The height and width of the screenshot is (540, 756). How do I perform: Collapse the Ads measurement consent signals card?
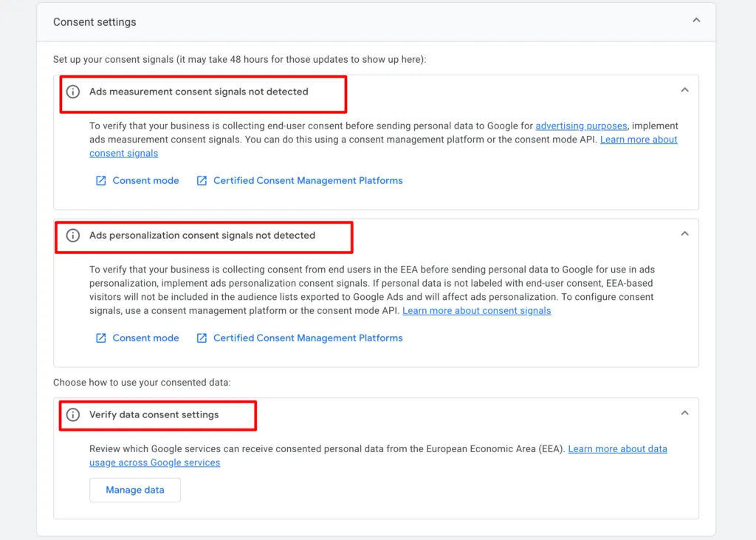[x=684, y=90]
